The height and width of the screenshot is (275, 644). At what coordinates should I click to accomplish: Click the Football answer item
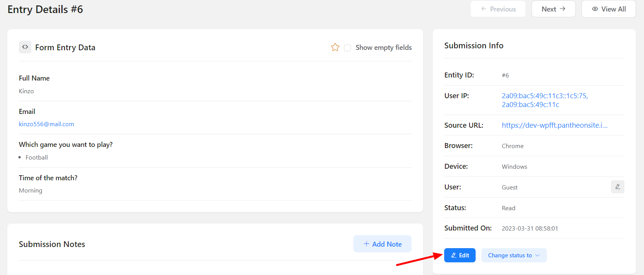point(36,158)
